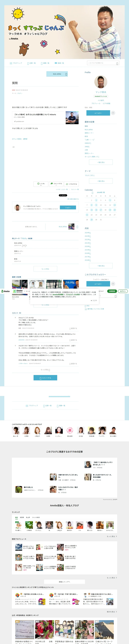Click the 一覧を見る button under 月別

101,266
